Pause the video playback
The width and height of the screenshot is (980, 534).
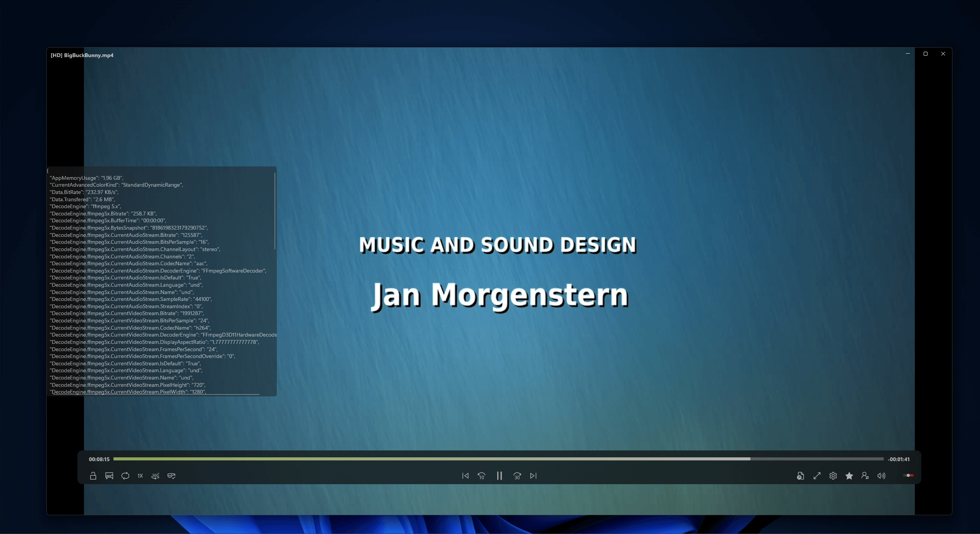499,476
